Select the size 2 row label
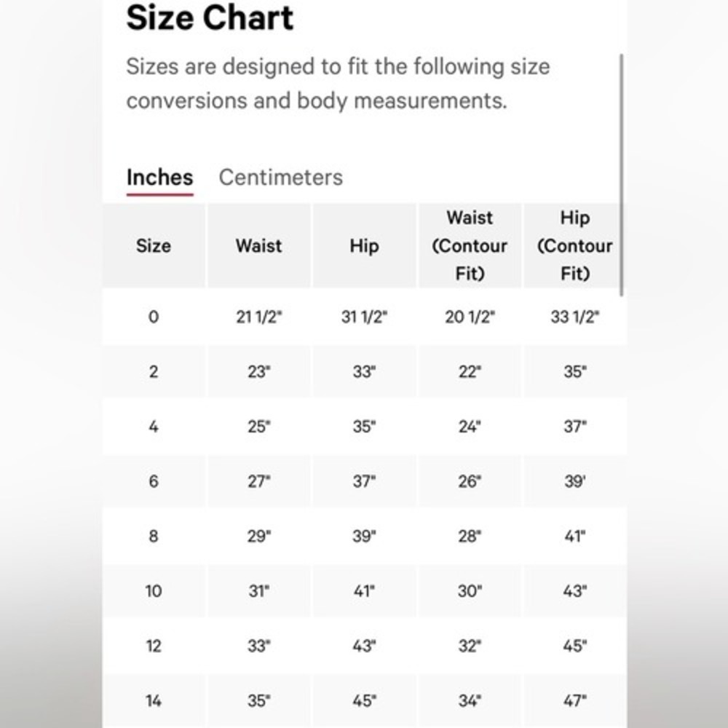This screenshot has height=728, width=728. (153, 372)
